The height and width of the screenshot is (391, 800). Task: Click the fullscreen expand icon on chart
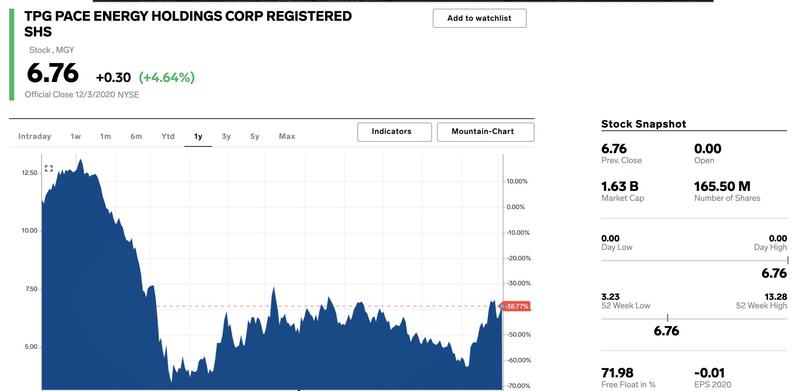pos(49,168)
